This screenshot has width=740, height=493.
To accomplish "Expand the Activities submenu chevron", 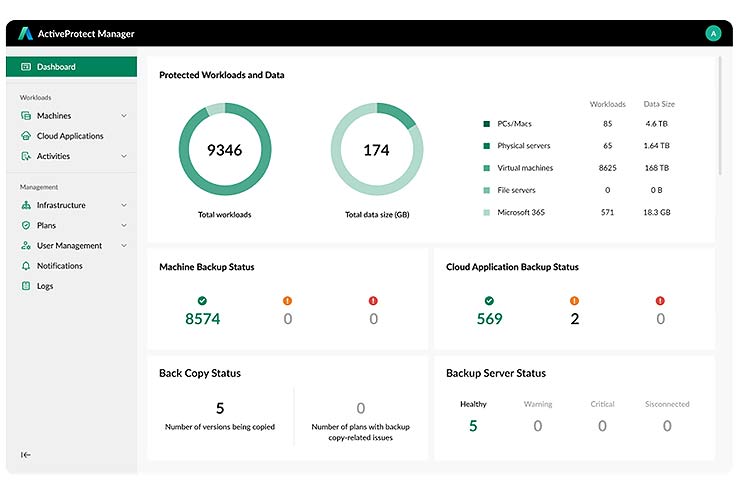I will point(124,156).
